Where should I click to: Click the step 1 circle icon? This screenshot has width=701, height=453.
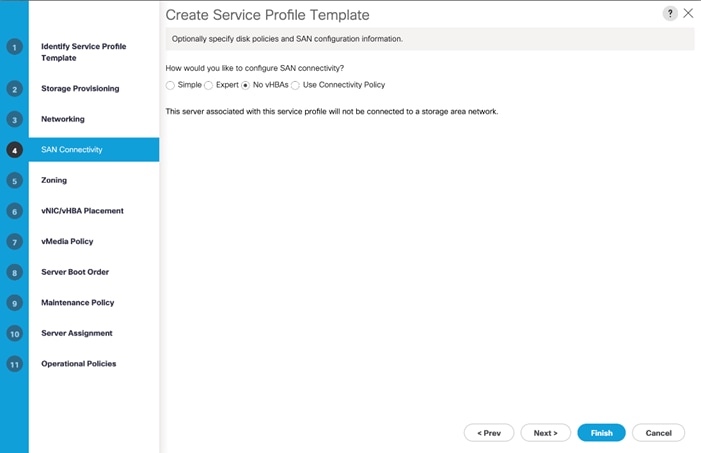tap(14, 47)
